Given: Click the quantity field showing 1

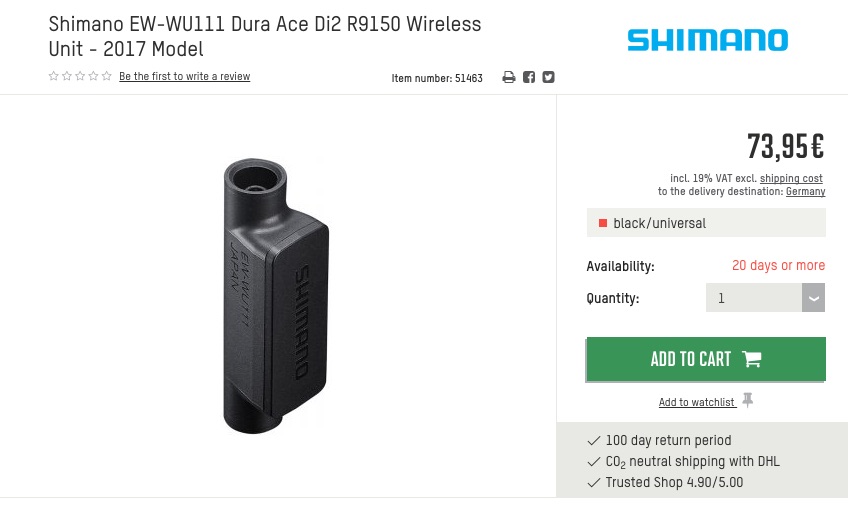Looking at the screenshot, I should pyautogui.click(x=753, y=298).
